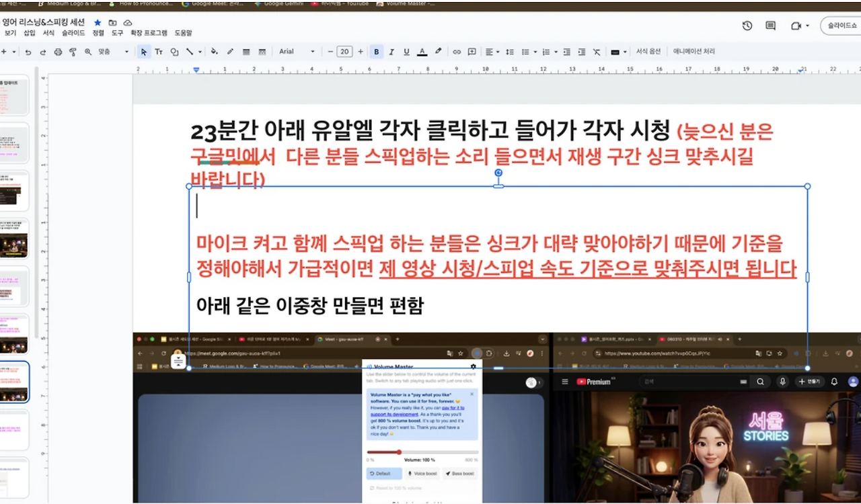
Task: Select the text box tool
Action: coord(159,52)
